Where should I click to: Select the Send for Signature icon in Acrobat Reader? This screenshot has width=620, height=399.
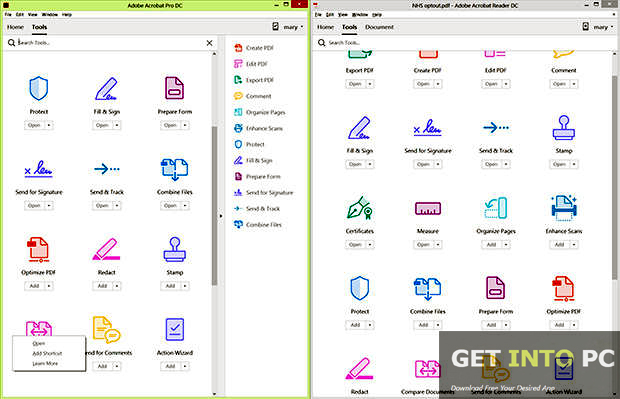pos(427,128)
